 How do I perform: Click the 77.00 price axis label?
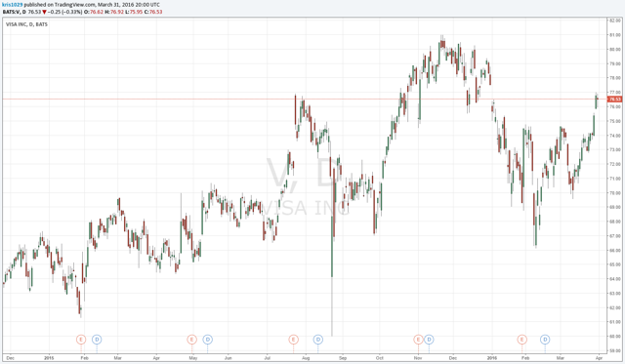pyautogui.click(x=615, y=93)
